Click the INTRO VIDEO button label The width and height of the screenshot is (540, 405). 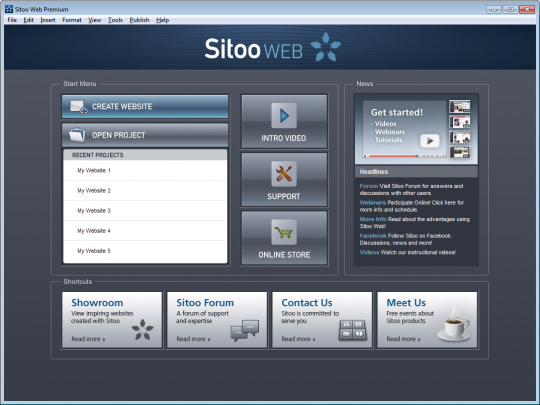(284, 138)
